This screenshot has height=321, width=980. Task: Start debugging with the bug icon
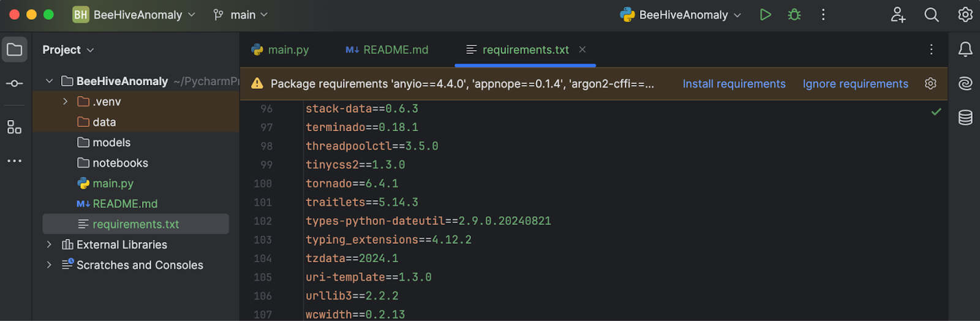[x=794, y=15]
